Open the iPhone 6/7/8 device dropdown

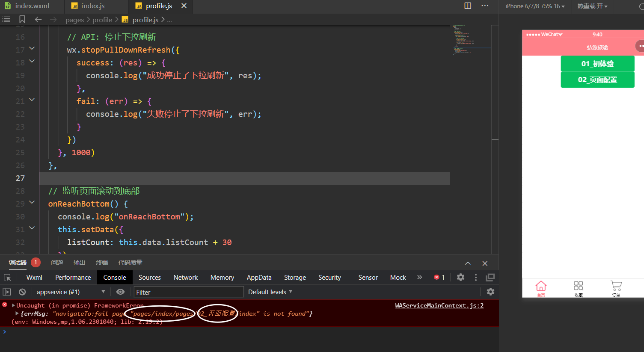click(534, 6)
